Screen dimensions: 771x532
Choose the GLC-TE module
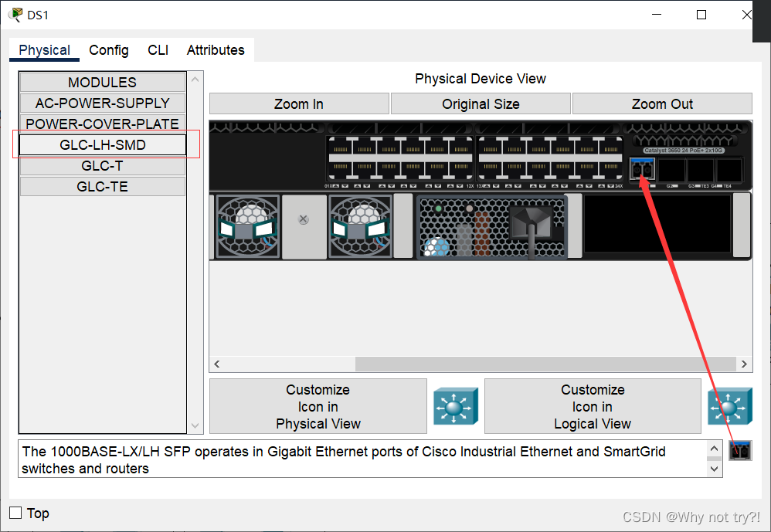102,187
